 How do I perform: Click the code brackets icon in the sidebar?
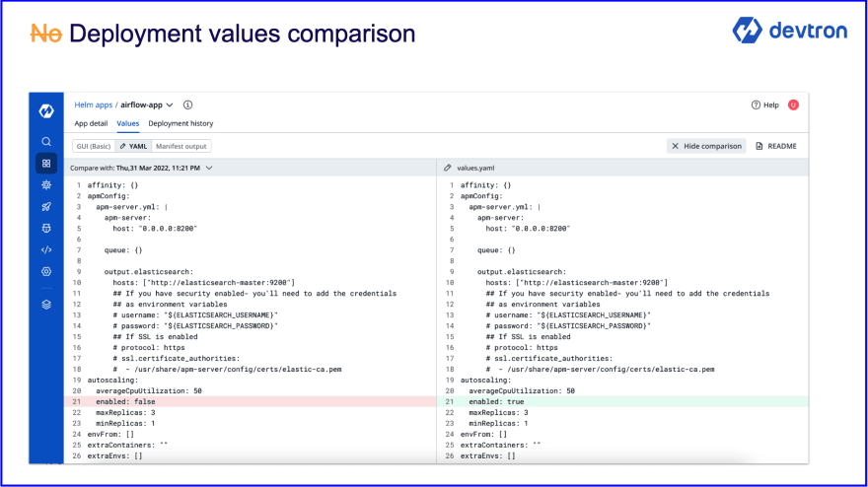tap(46, 250)
